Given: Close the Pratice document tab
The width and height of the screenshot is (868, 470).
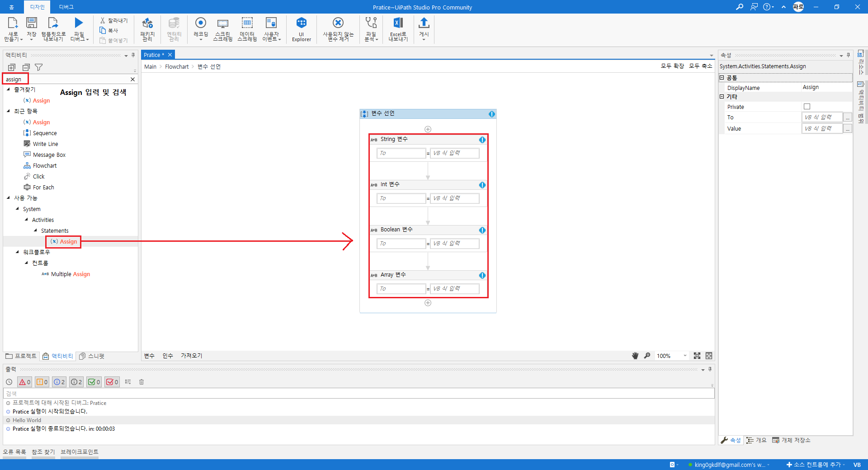Looking at the screenshot, I should (170, 55).
